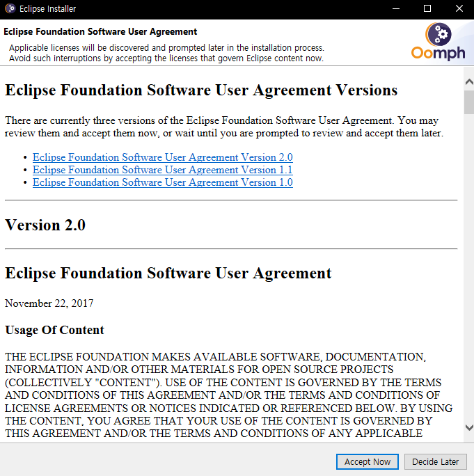474x476 pixels.
Task: Click the Eclipse Installer title bar icon
Action: (10, 8)
